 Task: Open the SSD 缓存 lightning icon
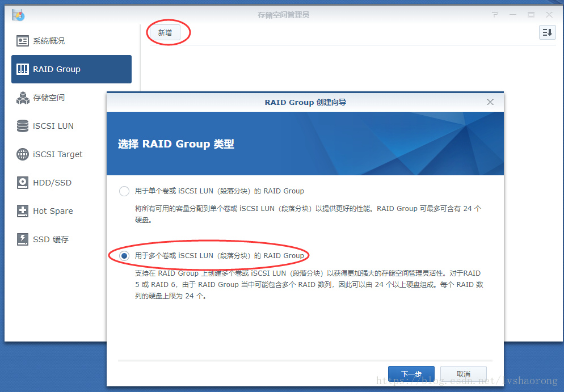click(x=22, y=239)
